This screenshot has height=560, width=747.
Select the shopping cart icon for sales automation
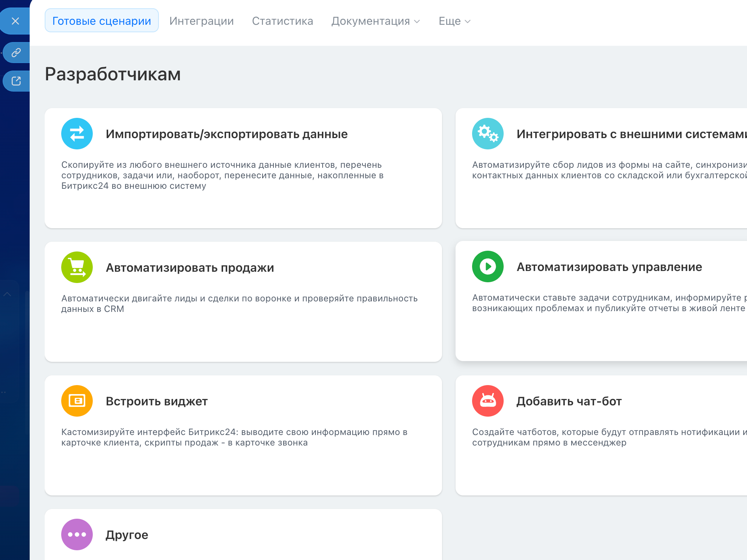77,267
